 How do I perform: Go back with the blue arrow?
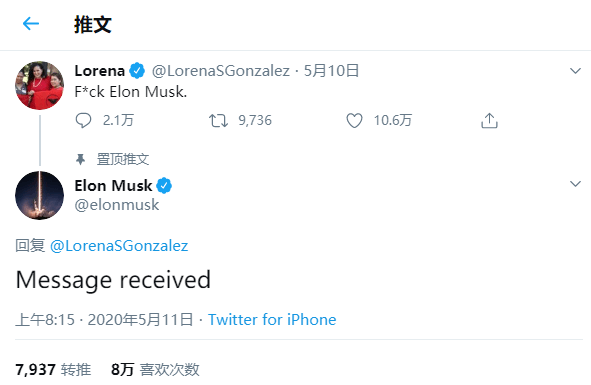tap(31, 24)
